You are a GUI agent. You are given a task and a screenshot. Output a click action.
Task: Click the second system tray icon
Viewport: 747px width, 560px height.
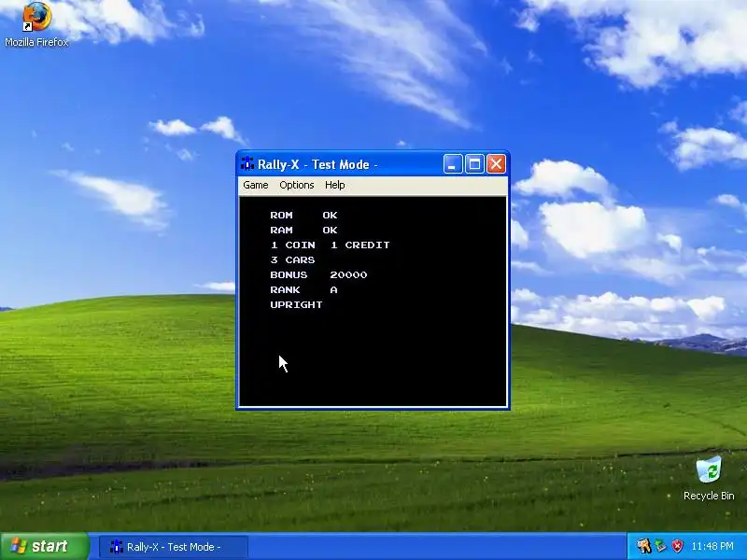point(660,546)
